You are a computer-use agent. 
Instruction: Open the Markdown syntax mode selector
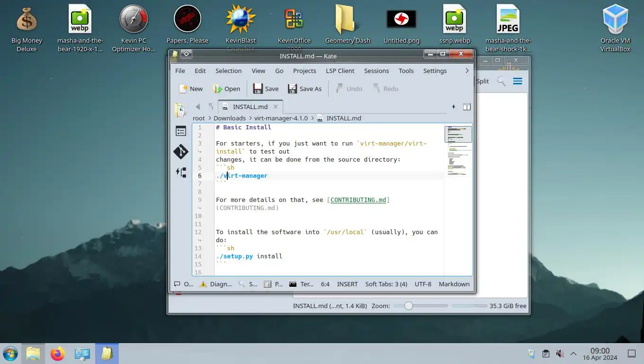pos(454,284)
